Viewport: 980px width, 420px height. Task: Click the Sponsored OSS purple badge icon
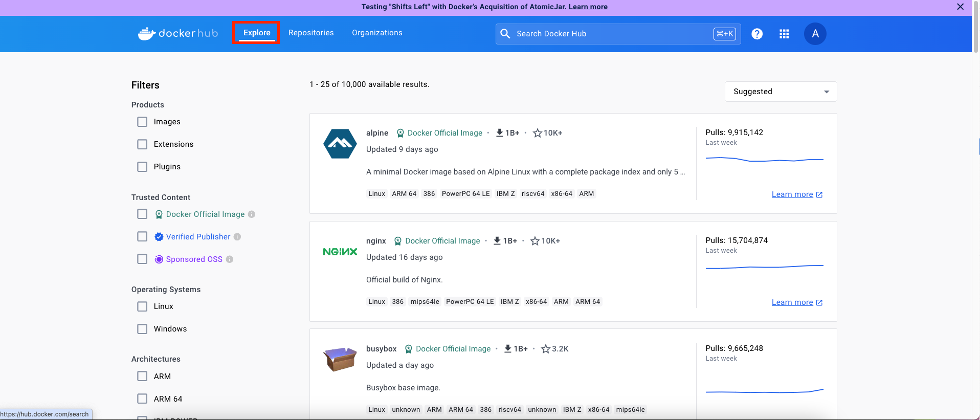159,259
